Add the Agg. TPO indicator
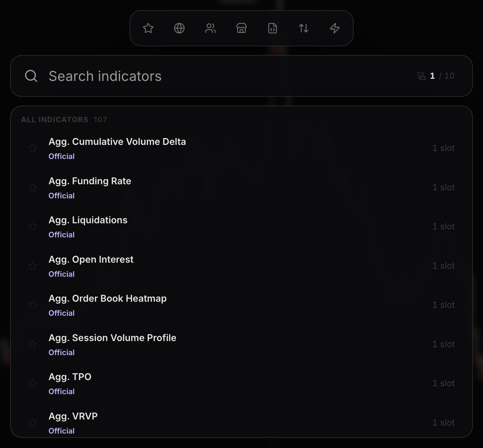Image resolution: width=483 pixels, height=448 pixels. pyautogui.click(x=241, y=383)
